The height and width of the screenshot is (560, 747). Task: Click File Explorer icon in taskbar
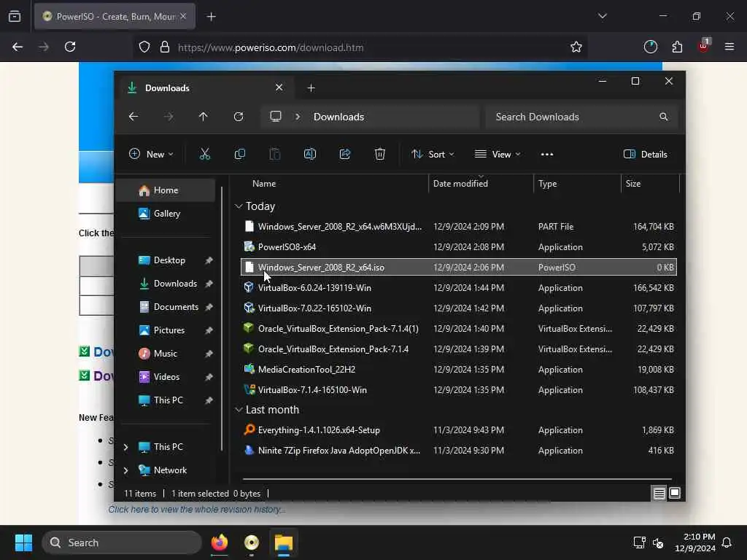(284, 542)
